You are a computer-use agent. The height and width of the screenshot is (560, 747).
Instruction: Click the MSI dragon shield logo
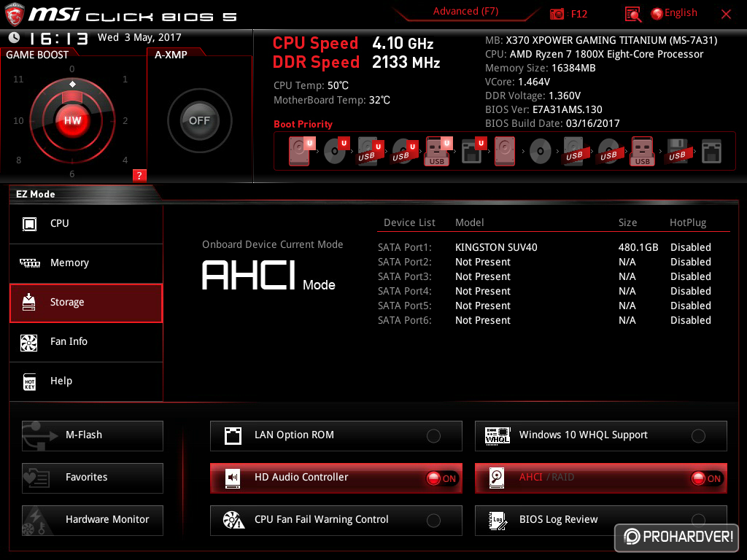14,15
